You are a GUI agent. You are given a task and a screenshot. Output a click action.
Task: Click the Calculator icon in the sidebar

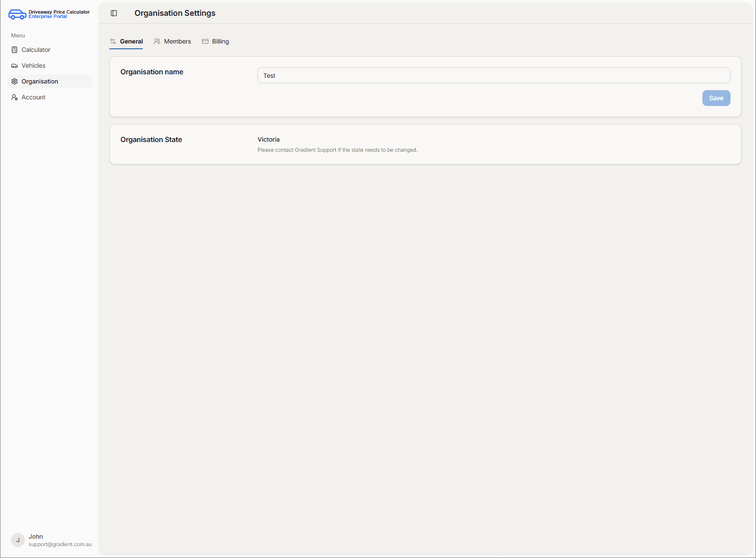point(15,50)
